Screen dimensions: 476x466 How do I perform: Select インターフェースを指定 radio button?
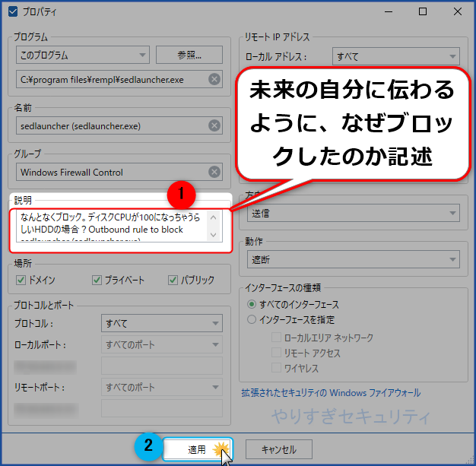(252, 319)
